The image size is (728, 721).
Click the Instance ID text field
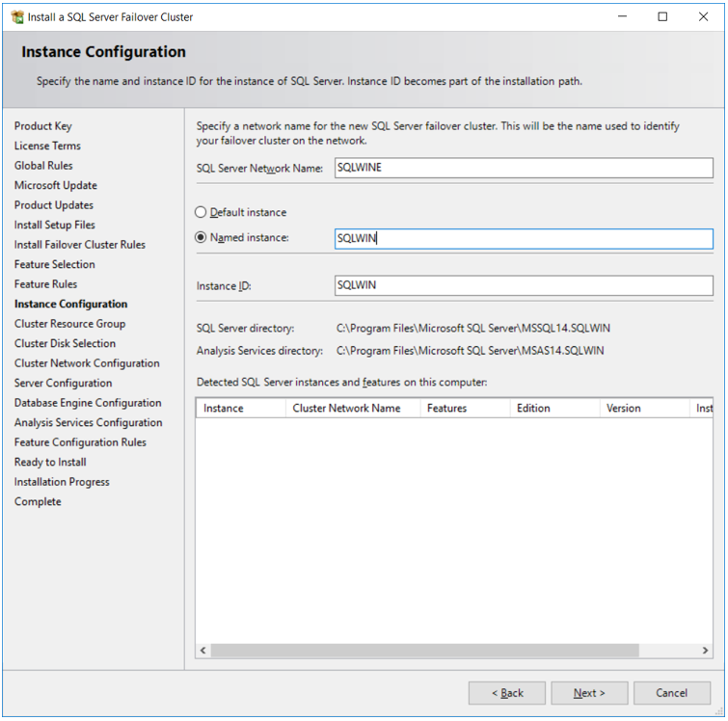coord(524,285)
